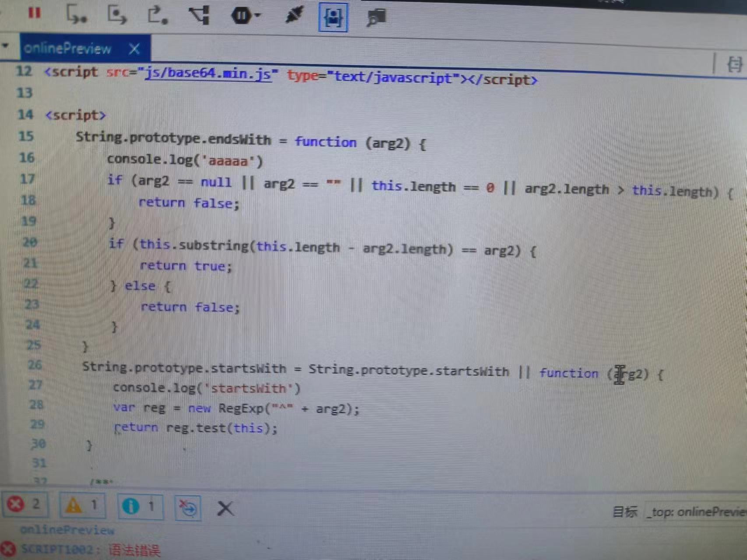Toggle the word wrap icon in toolbar
This screenshot has width=747, height=560.
coord(377,18)
